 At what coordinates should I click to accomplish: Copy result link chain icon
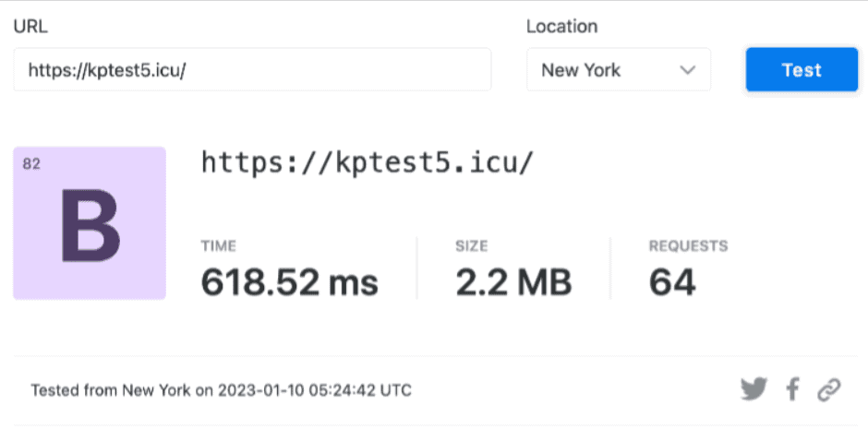[829, 389]
